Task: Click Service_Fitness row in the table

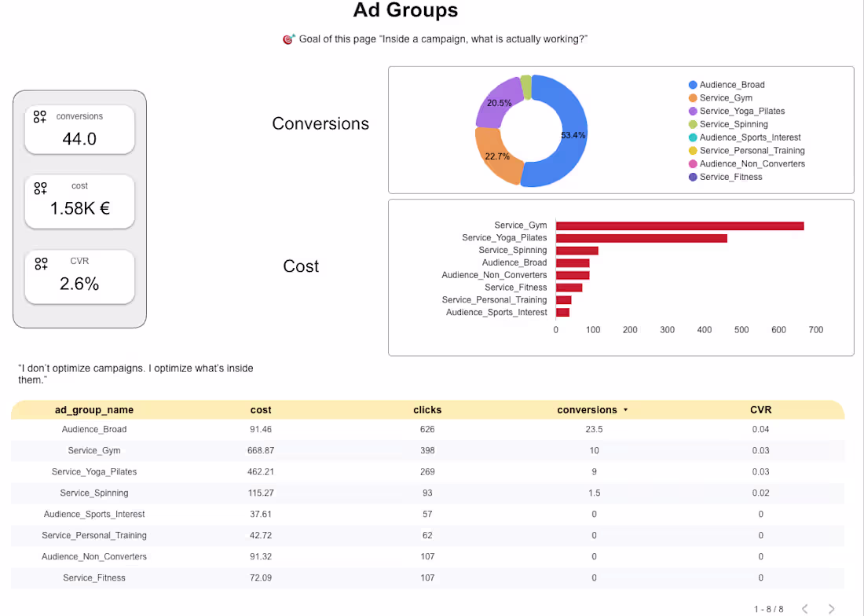Action: pos(427,578)
